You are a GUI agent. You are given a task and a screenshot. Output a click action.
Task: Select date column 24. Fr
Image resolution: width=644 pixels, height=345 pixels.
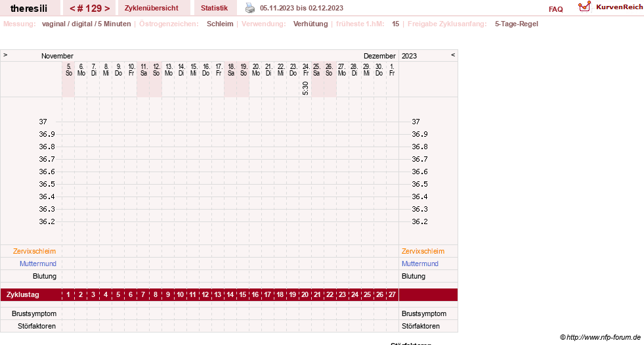pyautogui.click(x=305, y=70)
